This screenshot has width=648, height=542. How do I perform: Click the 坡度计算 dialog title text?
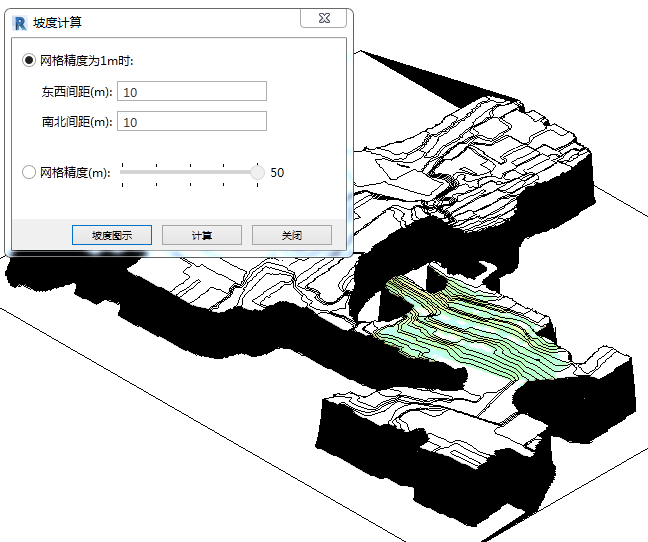58,20
